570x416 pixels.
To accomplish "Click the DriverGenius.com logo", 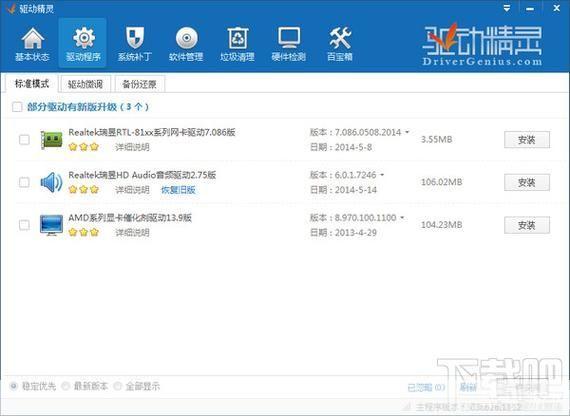I will (482, 45).
